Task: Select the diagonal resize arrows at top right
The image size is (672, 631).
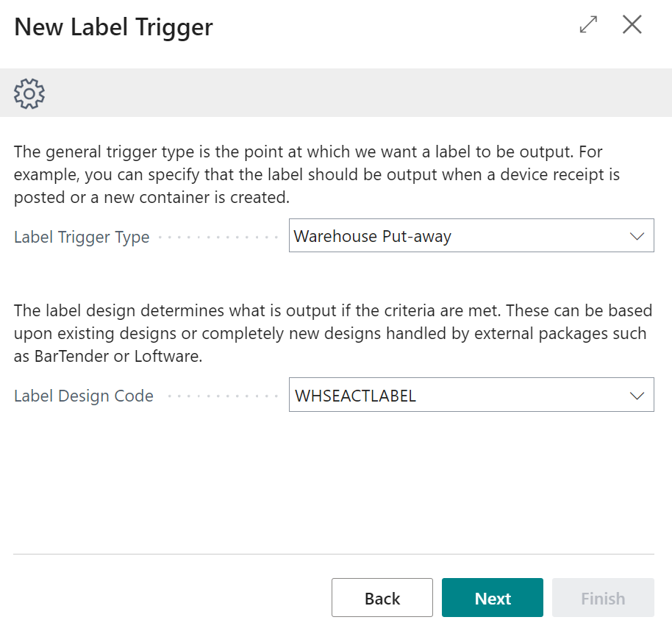Action: click(587, 24)
